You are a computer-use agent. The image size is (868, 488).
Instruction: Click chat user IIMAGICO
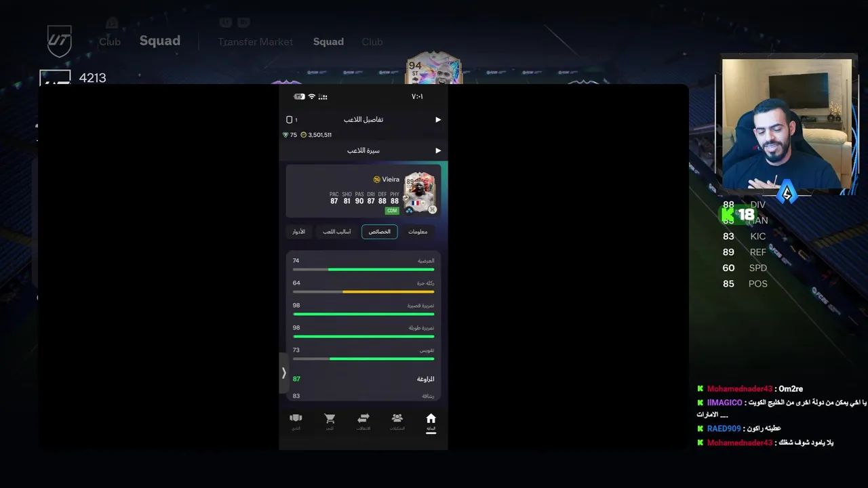724,403
